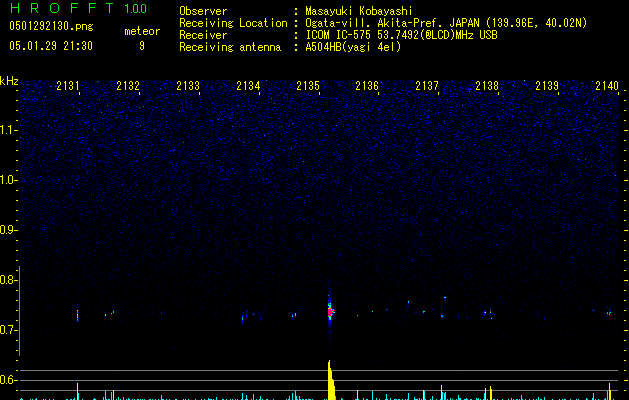The image size is (629, 400).
Task: Click the Receiving Location label
Action: click(233, 23)
